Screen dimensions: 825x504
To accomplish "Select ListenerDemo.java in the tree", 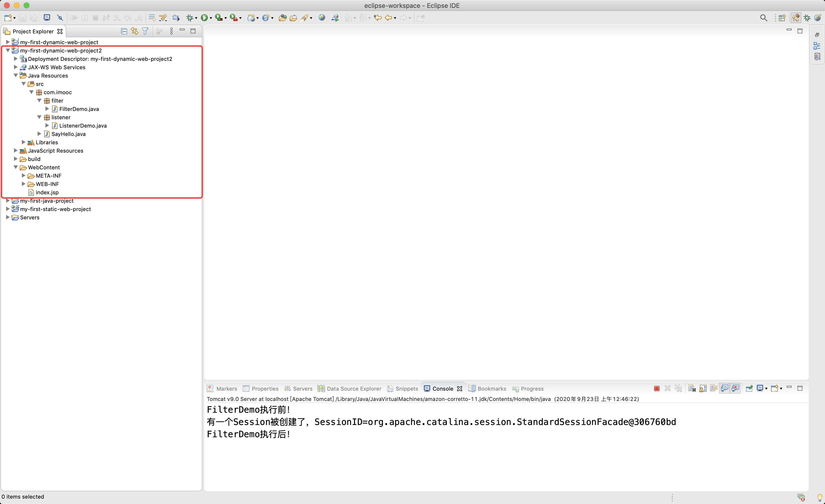I will pyautogui.click(x=79, y=125).
